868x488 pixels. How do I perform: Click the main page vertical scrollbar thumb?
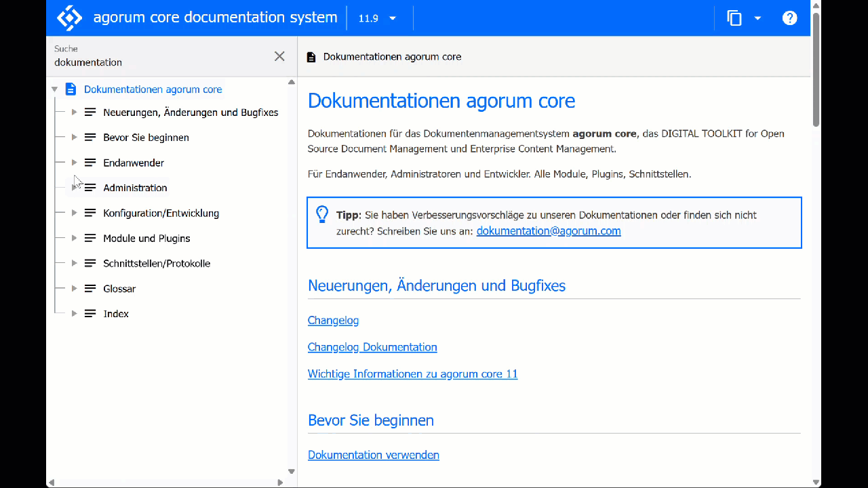pyautogui.click(x=816, y=69)
